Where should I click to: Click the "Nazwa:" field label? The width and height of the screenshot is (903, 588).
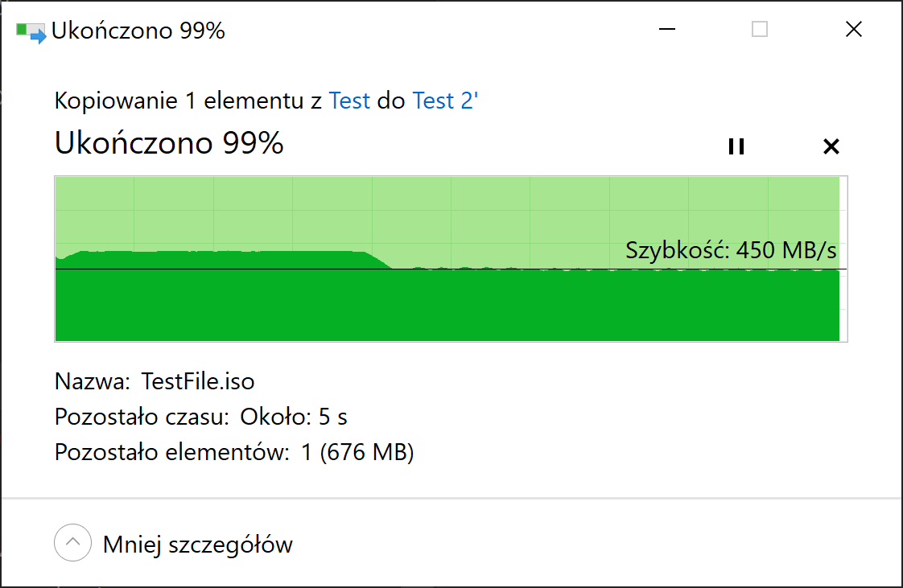[92, 381]
